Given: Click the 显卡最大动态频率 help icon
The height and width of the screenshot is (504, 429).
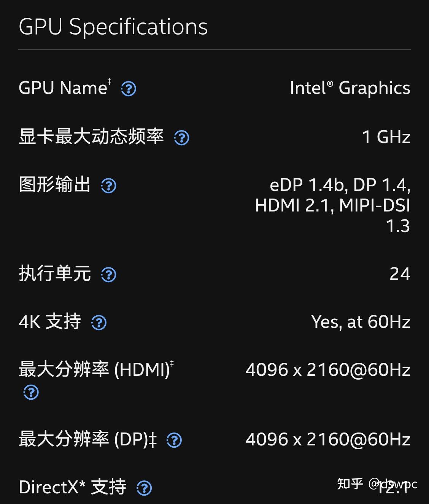Looking at the screenshot, I should tap(182, 138).
